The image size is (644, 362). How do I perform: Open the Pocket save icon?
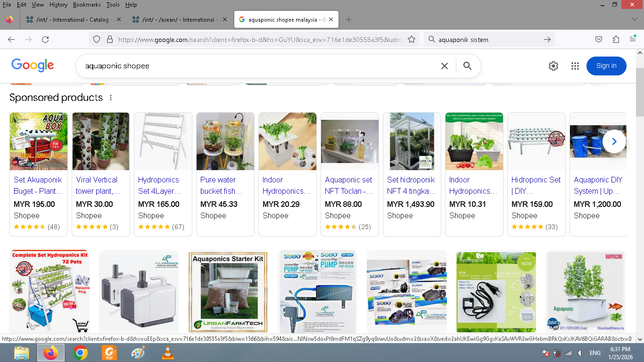click(599, 40)
